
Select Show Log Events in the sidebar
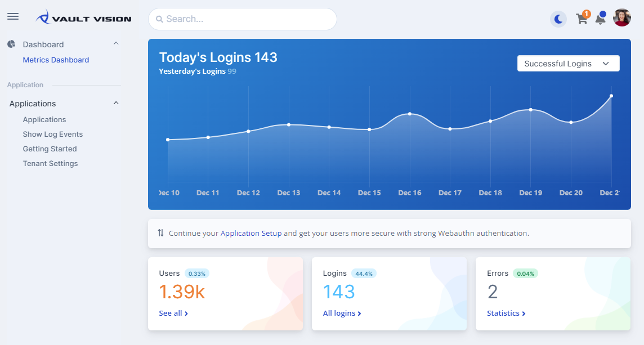52,134
